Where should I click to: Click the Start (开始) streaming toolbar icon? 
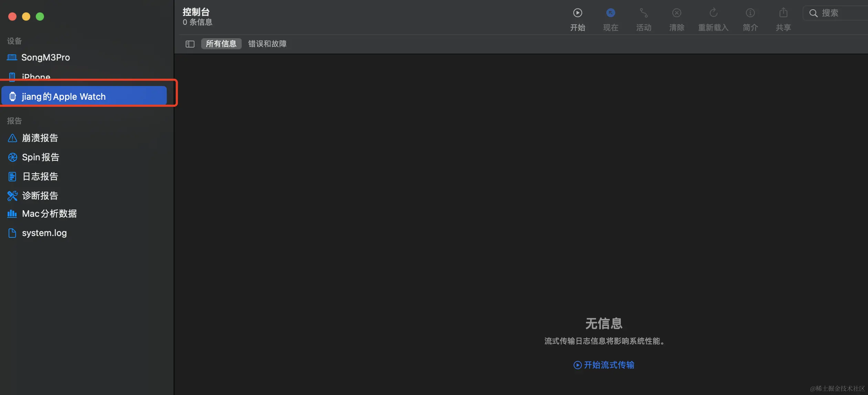point(577,13)
